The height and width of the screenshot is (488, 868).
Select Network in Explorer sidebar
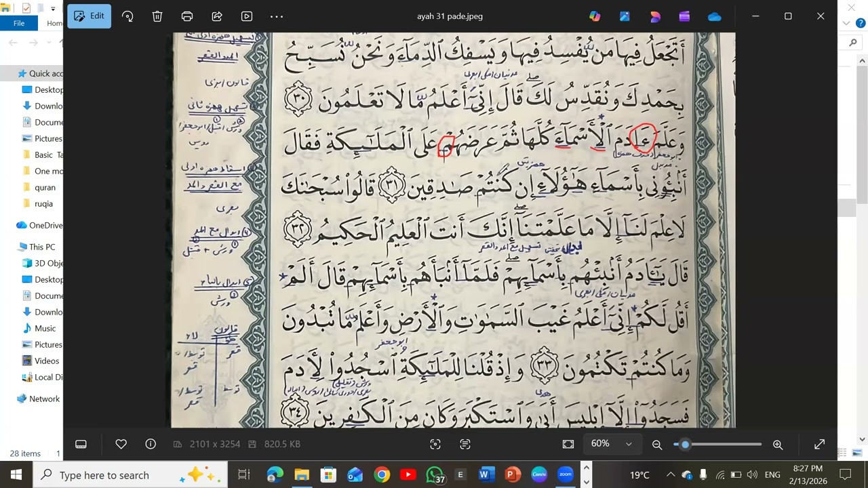[44, 399]
